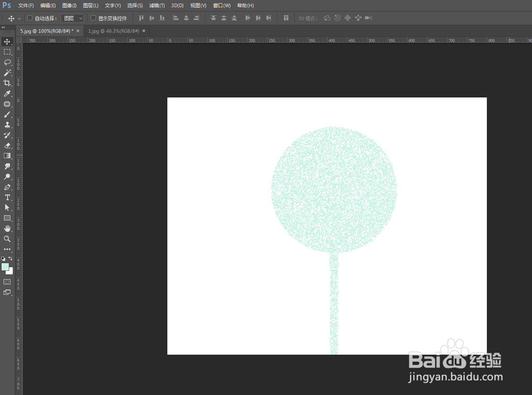The width and height of the screenshot is (532, 395).
Task: Open the Move tool preset picker arrow
Action: (x=19, y=18)
